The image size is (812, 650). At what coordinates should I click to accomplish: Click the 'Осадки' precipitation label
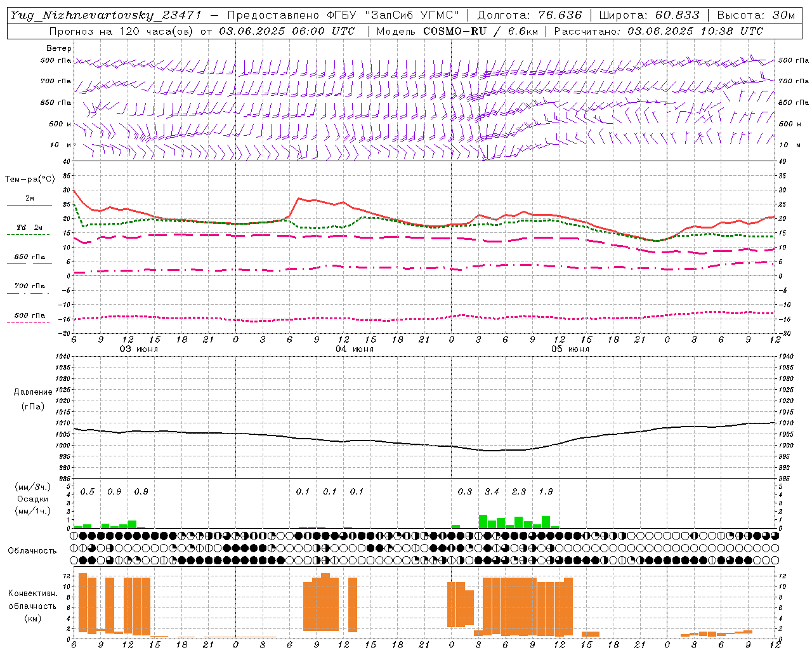click(x=33, y=499)
